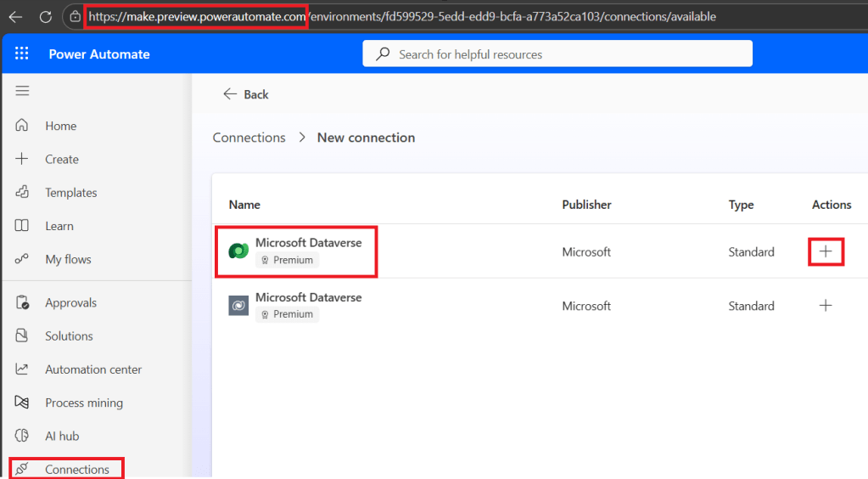Open Create in the sidebar
Image resolution: width=868 pixels, height=479 pixels.
(x=61, y=159)
